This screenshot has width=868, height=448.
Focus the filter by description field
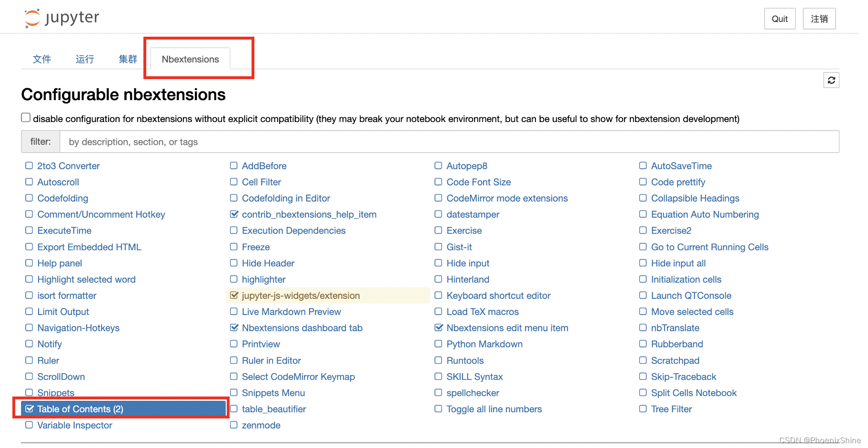[x=449, y=142]
